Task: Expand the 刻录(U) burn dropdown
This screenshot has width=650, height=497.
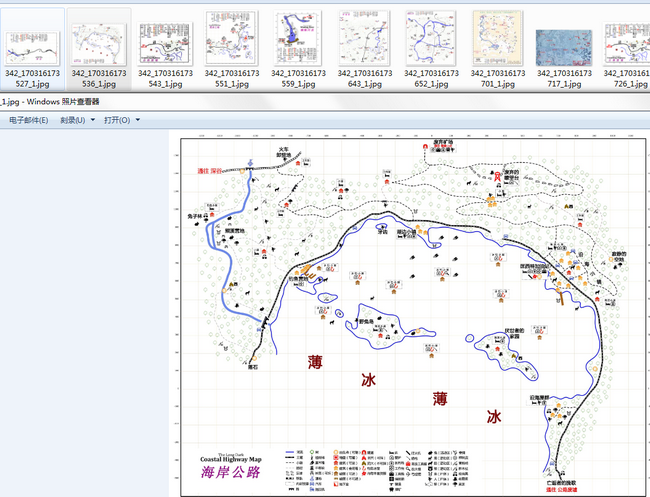Action: pyautogui.click(x=77, y=120)
